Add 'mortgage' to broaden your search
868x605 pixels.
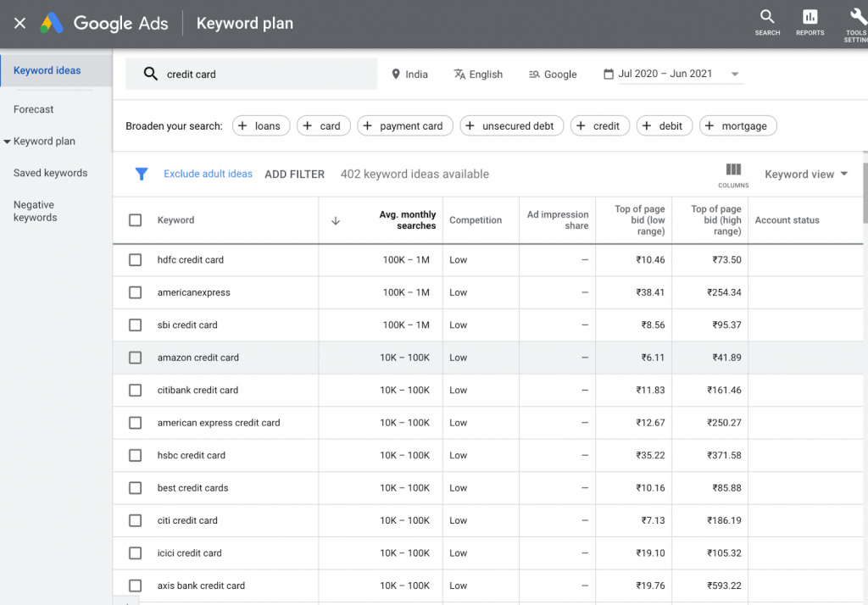738,125
